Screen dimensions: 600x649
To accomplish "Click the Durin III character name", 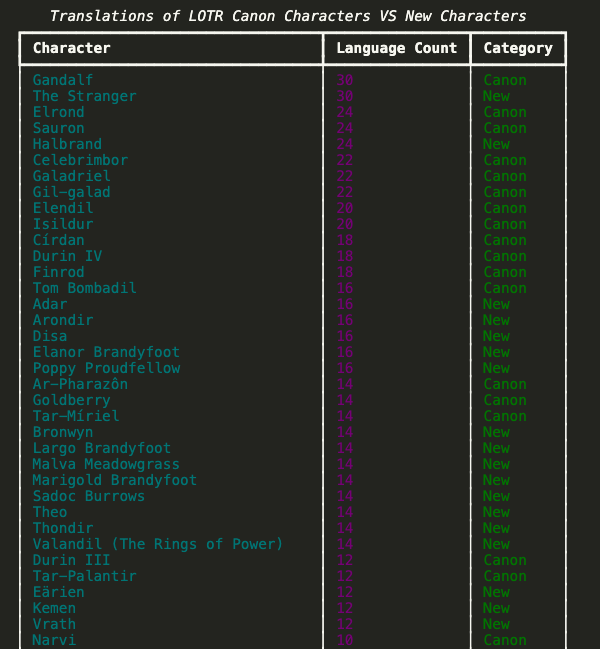I will pos(71,560).
